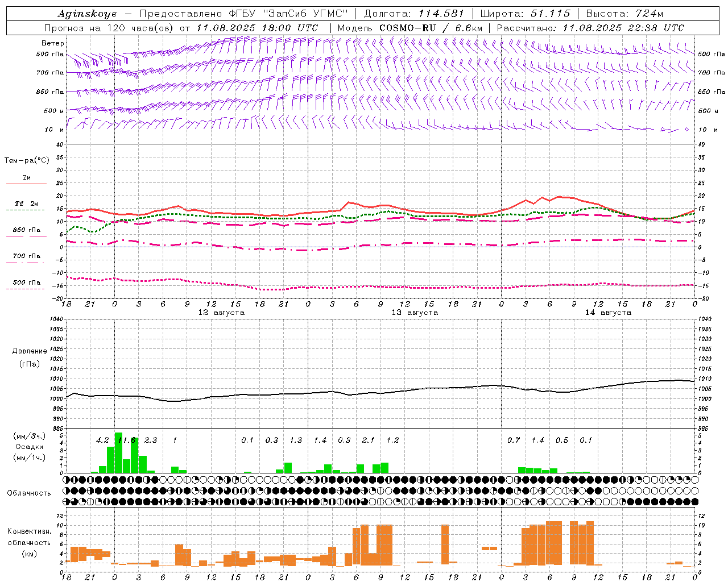
Task: Select the 700 гПа temperature legend entry
Action: [27, 256]
